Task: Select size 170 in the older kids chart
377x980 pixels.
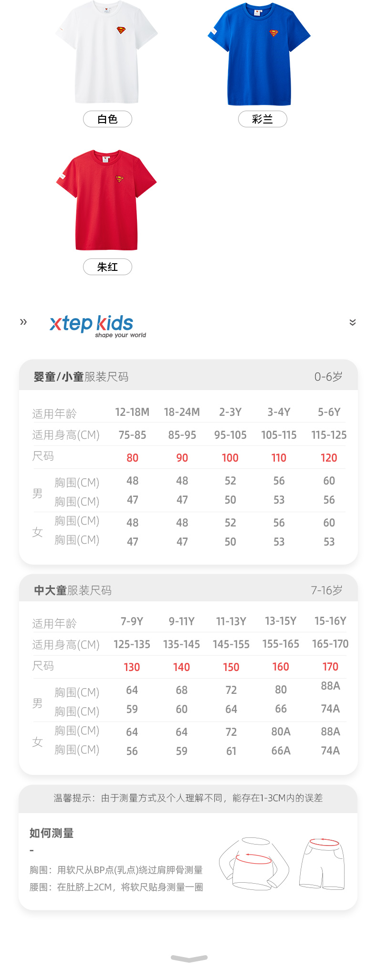Action: (x=330, y=667)
